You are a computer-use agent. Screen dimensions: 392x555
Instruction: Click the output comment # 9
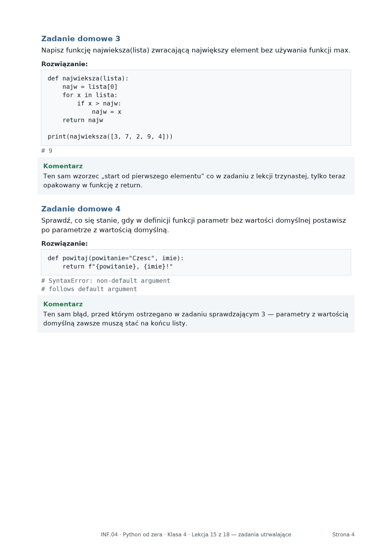(x=47, y=151)
